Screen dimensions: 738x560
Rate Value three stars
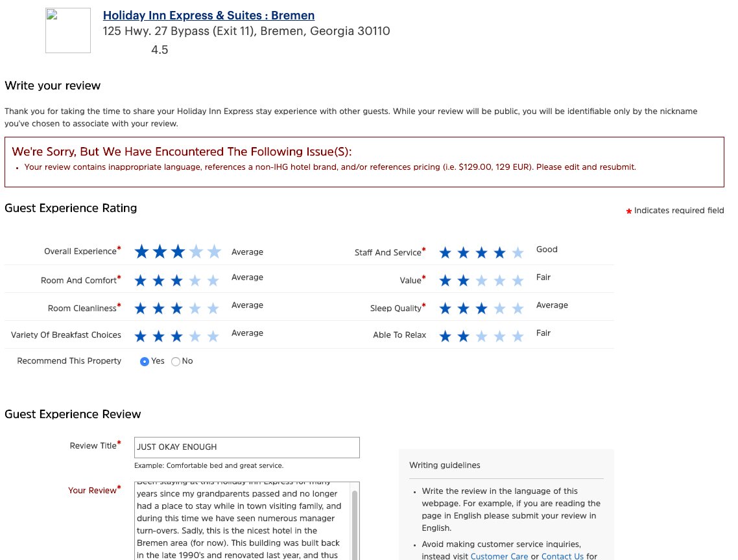click(481, 281)
